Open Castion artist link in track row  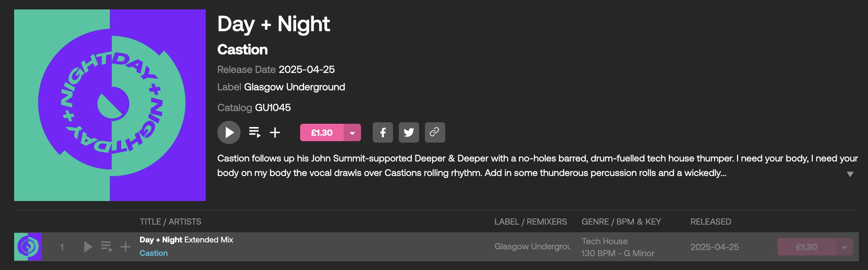coord(154,253)
